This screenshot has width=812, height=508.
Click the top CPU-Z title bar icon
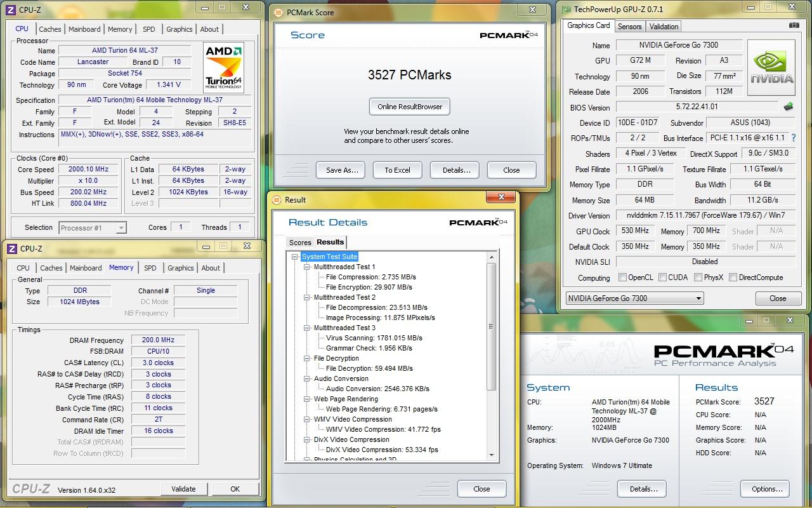point(11,10)
